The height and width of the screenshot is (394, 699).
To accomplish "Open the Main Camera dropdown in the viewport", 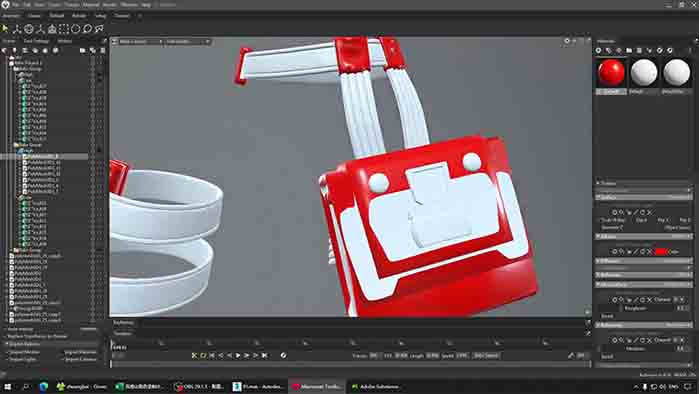I will click(141, 41).
